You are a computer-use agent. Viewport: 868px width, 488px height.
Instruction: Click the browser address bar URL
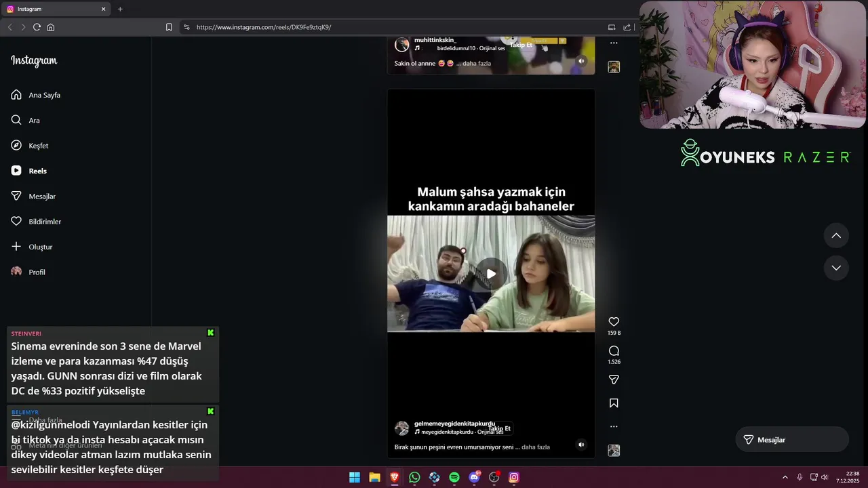click(264, 27)
